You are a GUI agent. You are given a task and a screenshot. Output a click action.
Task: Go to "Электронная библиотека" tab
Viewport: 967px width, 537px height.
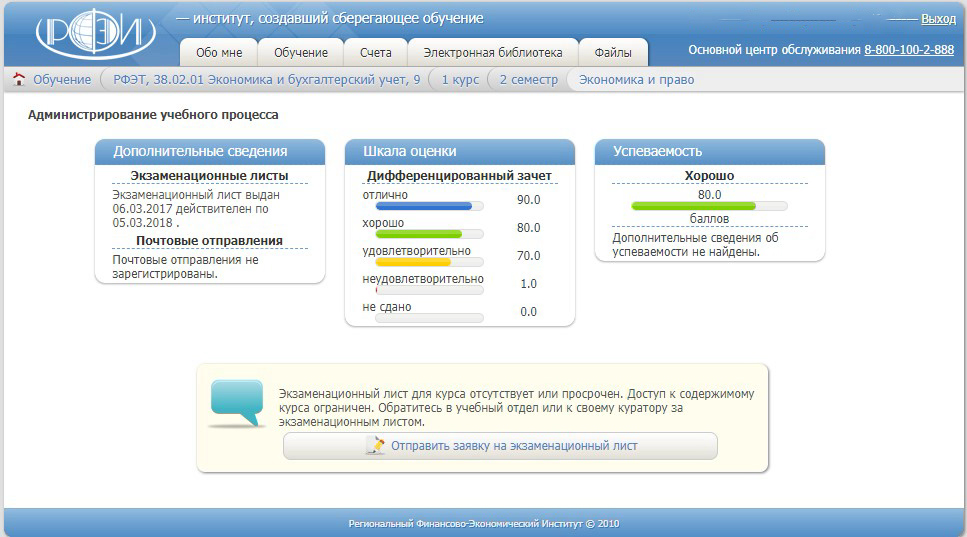coord(492,53)
